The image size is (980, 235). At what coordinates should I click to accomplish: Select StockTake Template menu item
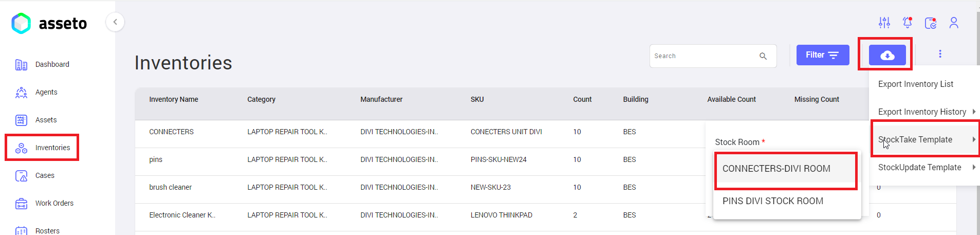[x=924, y=139]
